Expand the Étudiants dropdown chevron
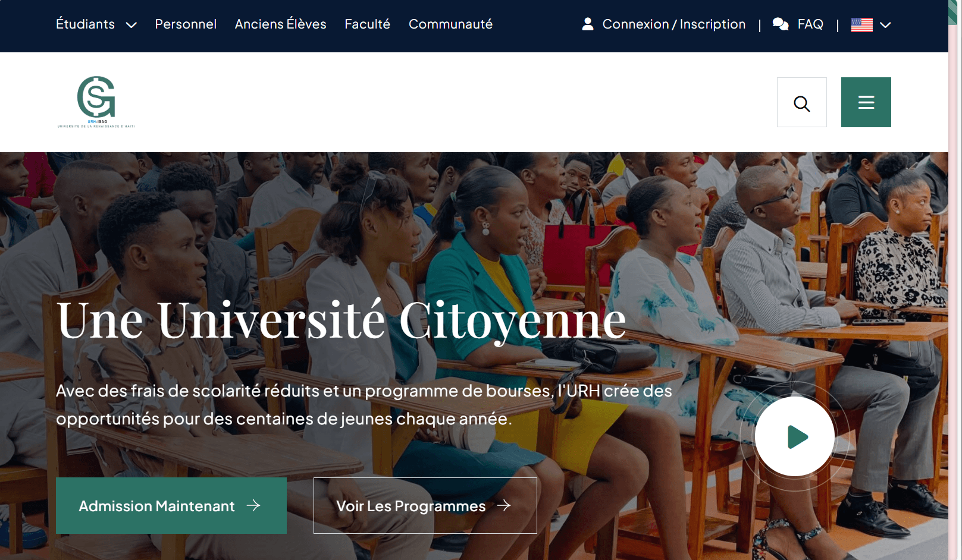 (x=131, y=25)
